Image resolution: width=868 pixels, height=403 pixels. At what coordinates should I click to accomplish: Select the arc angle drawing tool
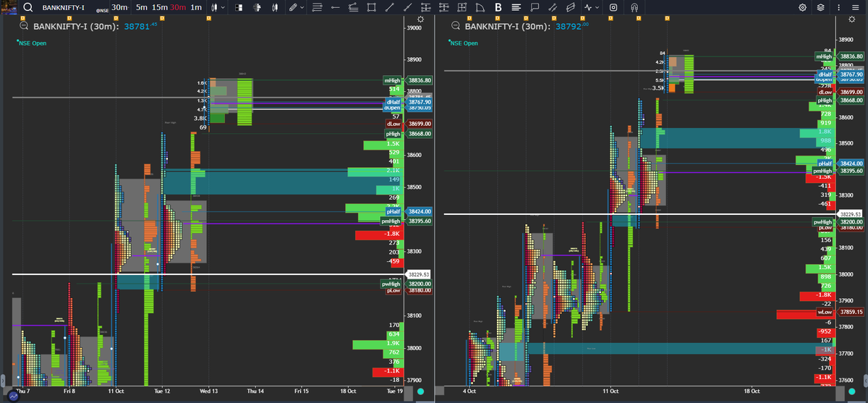point(480,7)
